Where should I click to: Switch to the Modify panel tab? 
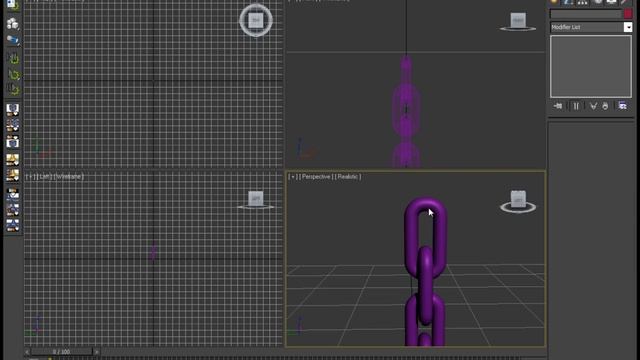coord(568,2)
